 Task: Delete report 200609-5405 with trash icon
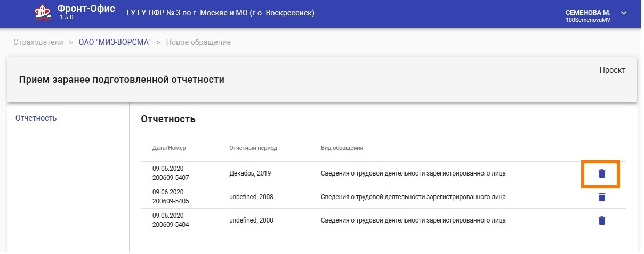(602, 197)
